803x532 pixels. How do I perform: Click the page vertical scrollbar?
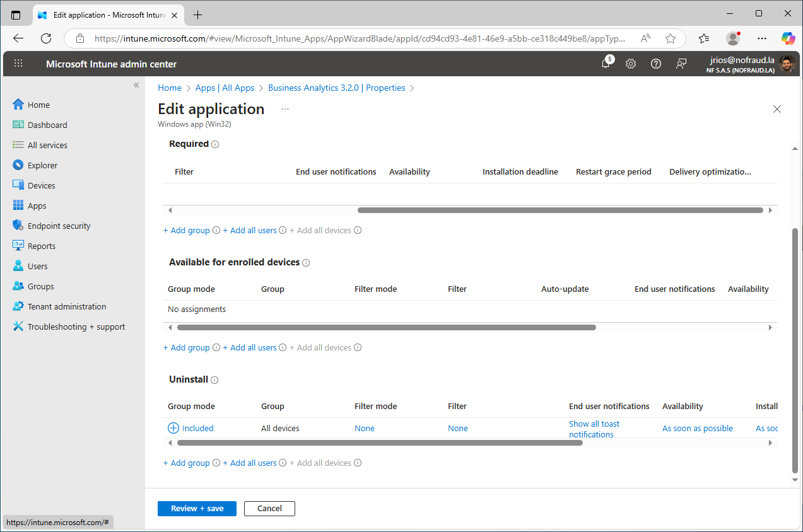[795, 350]
